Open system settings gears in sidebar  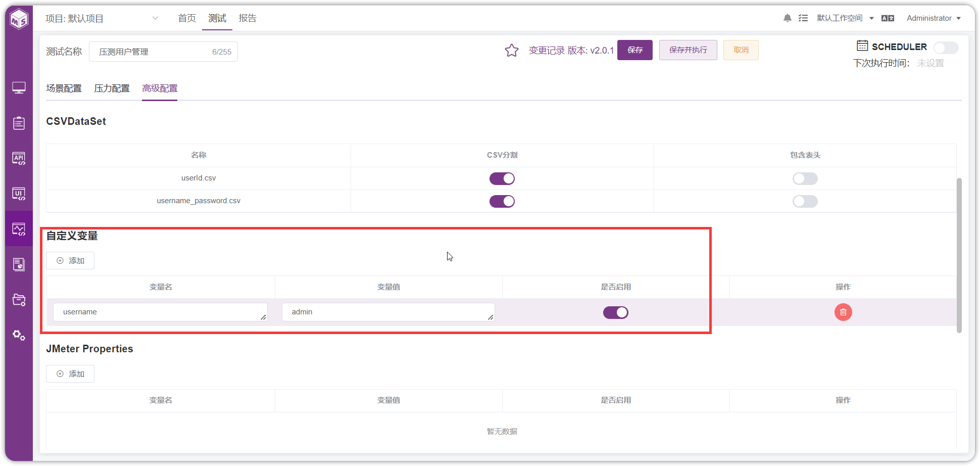pyautogui.click(x=19, y=336)
